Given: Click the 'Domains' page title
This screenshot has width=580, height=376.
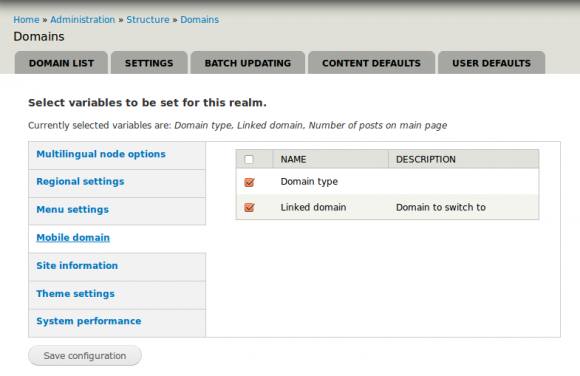Looking at the screenshot, I should pos(39,37).
